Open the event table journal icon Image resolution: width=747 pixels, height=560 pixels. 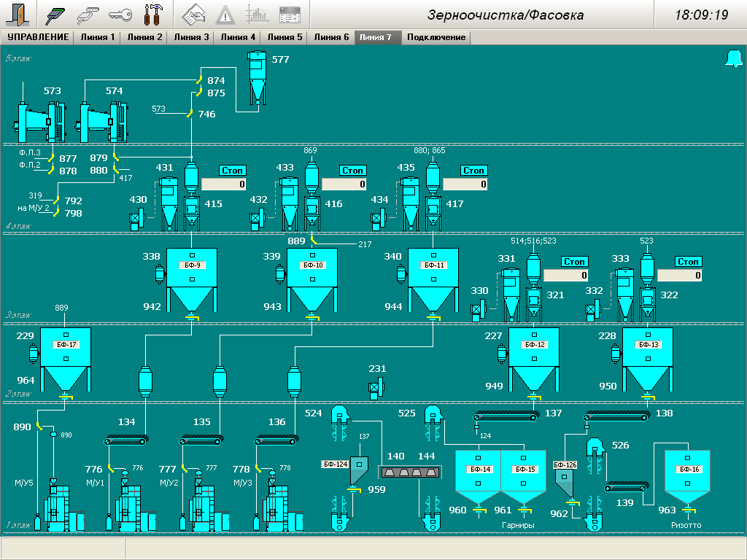pyautogui.click(x=290, y=15)
